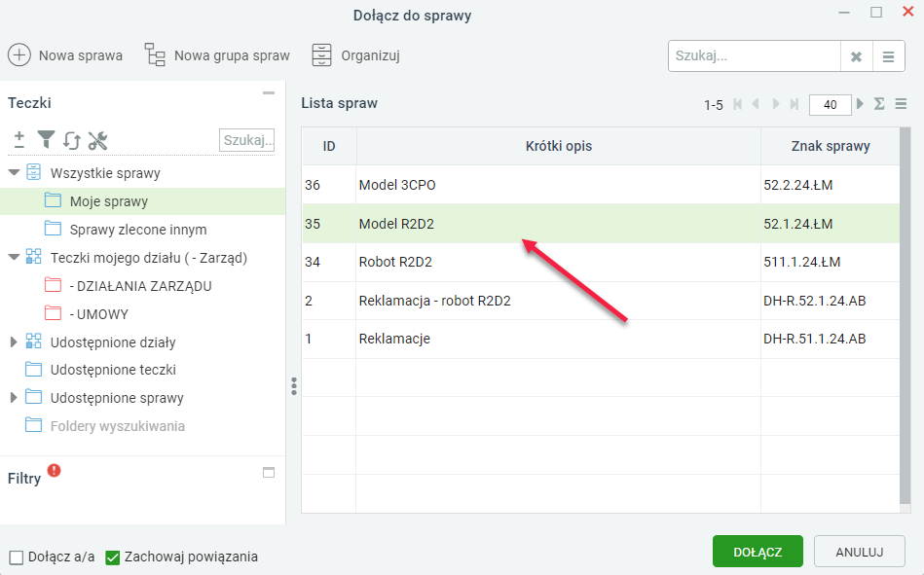Enable the Dołącz a/a checkbox

coord(17,557)
